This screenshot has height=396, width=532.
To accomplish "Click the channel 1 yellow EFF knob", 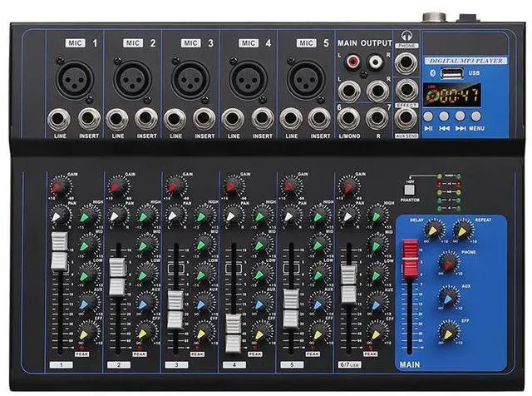I will pos(89,333).
